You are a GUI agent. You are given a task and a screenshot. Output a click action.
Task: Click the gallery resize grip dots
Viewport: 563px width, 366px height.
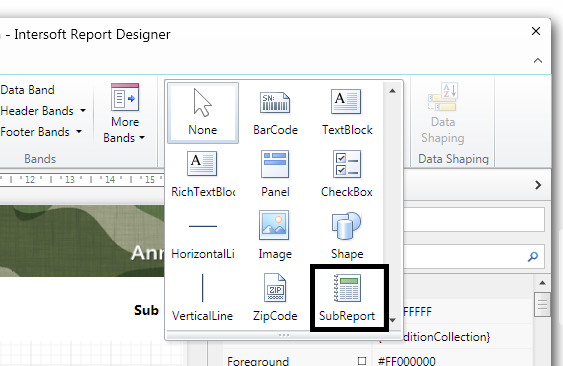click(284, 335)
